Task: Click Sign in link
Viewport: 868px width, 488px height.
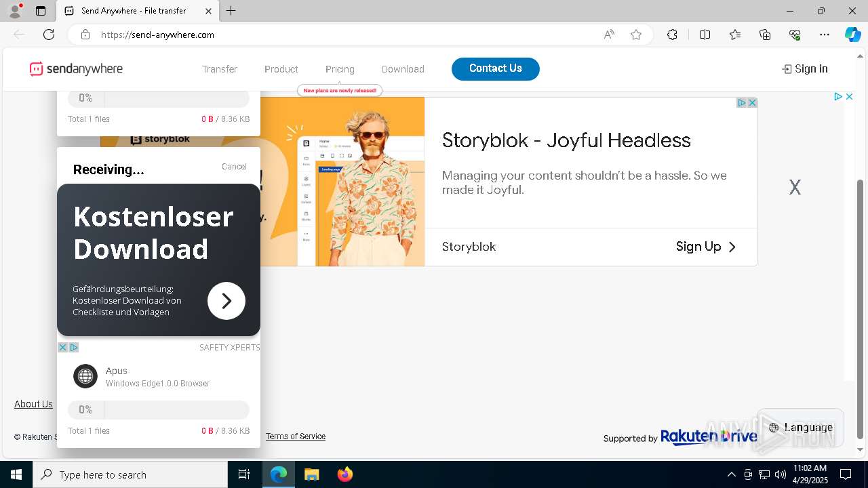Action: point(805,68)
